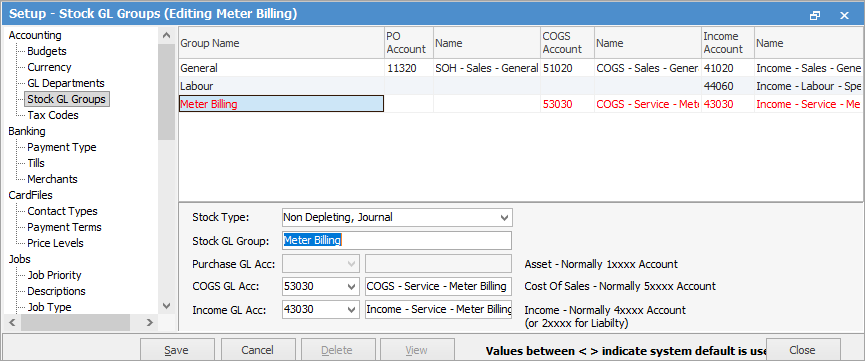The image size is (865, 361).
Task: Click the tree horizontal scroll left arrow
Action: (x=12, y=322)
